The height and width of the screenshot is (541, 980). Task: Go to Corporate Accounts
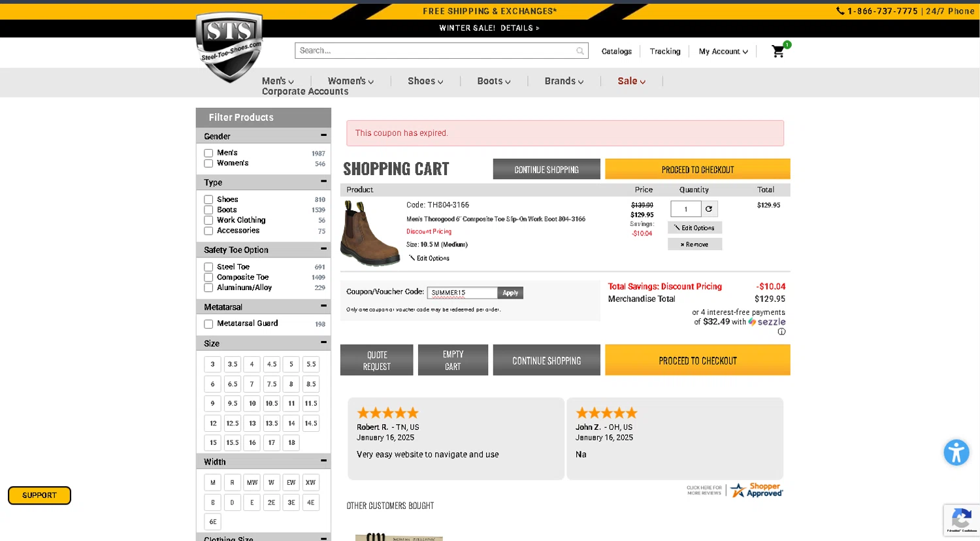(x=305, y=91)
